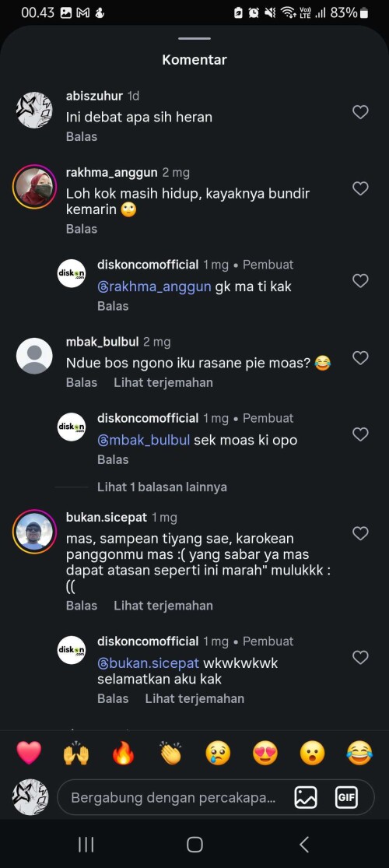Screen dimensions: 389x868
Task: Select the heart-eyes emoji
Action: pos(265,753)
